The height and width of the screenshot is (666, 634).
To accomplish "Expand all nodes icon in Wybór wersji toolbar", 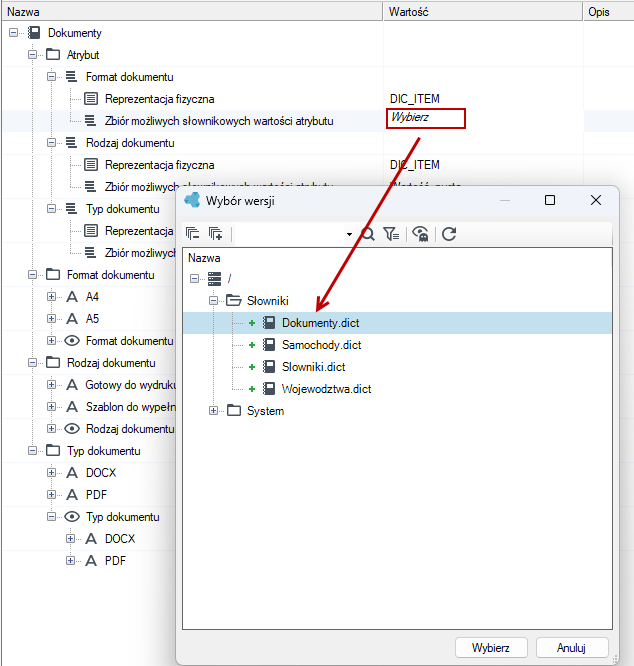I will coord(216,234).
